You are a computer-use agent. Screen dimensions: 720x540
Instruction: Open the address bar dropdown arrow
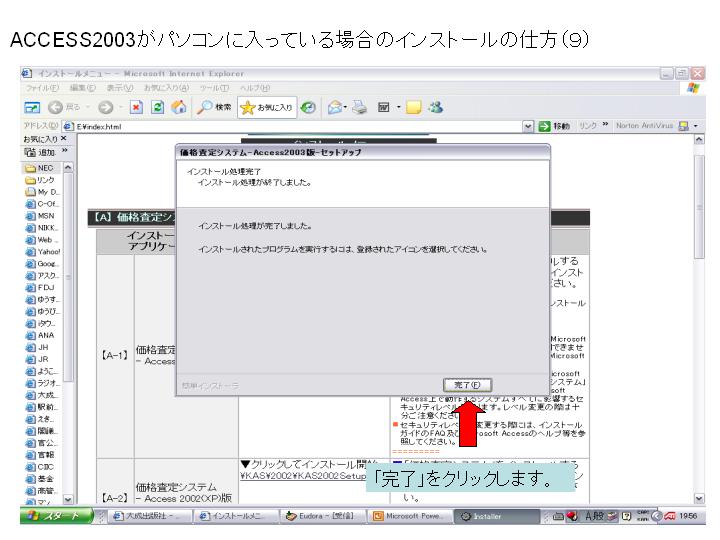click(529, 126)
